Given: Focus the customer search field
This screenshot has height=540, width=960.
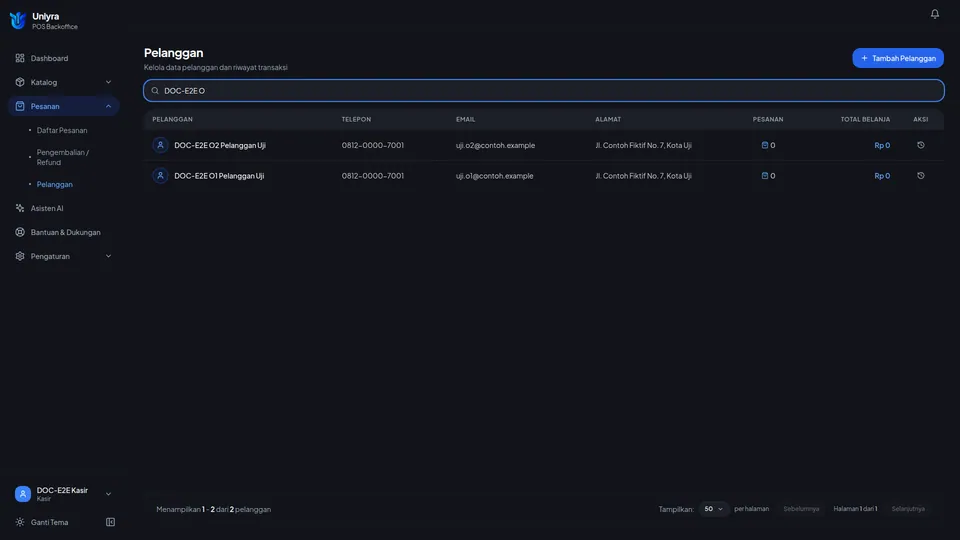Looking at the screenshot, I should [544, 91].
